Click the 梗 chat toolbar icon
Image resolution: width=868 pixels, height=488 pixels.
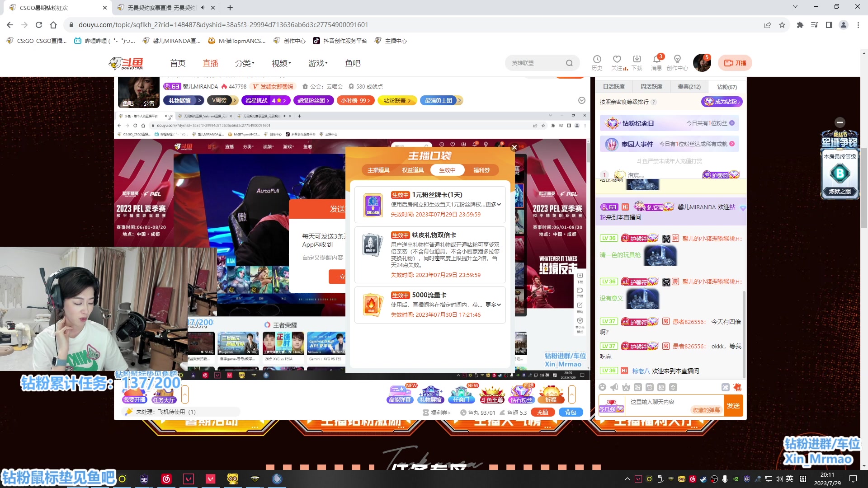661,387
